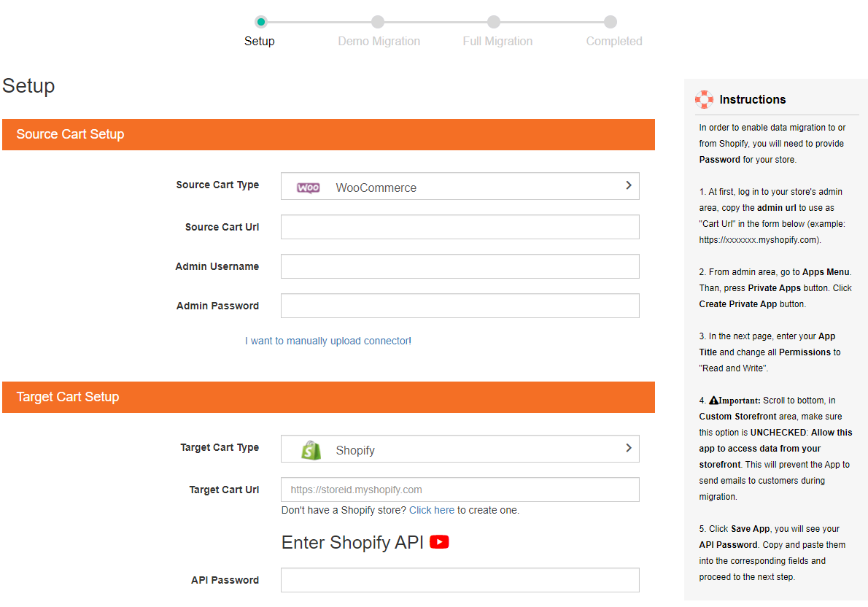Expand chevron arrow on Shopify selector
The height and width of the screenshot is (607, 868).
coord(628,447)
